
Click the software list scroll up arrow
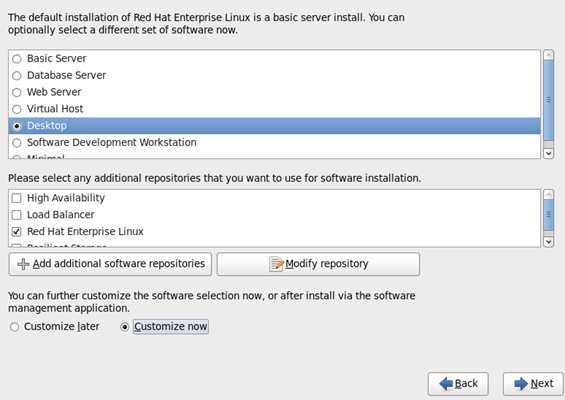(548, 54)
